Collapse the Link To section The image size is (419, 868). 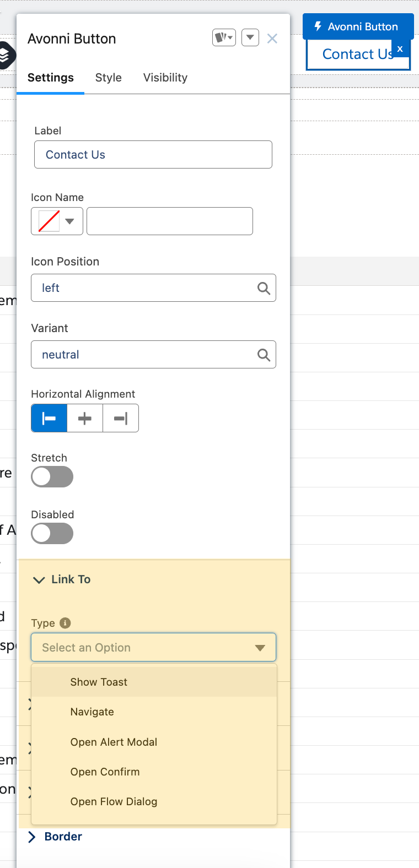point(39,579)
